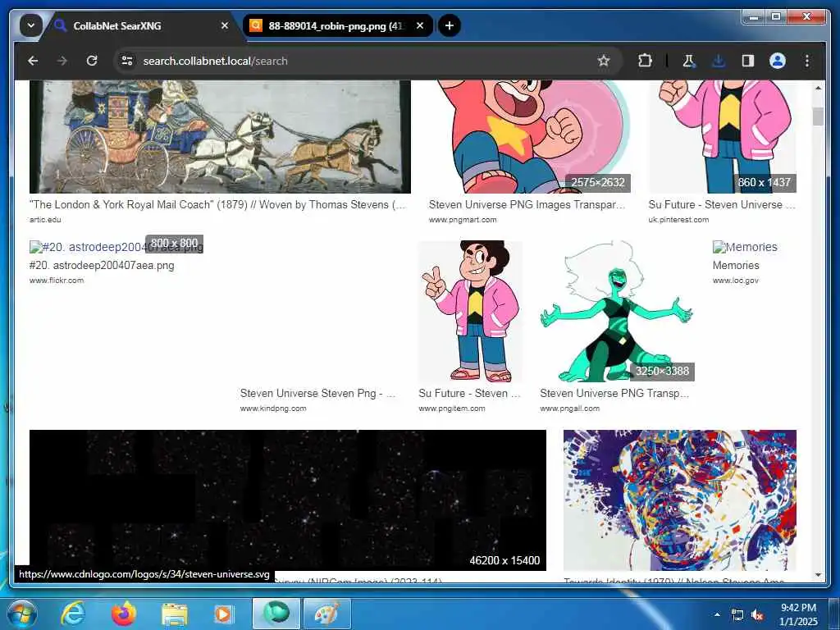
Task: Open the muted volume tray icon
Action: click(x=757, y=615)
